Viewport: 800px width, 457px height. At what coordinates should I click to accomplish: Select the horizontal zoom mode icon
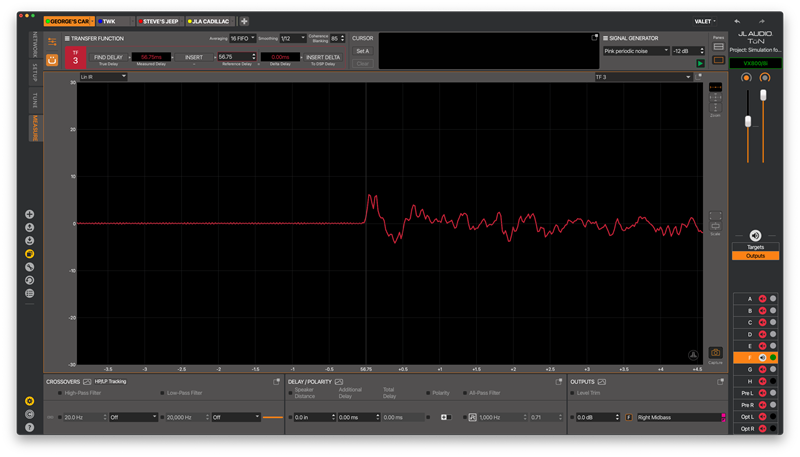pos(715,87)
